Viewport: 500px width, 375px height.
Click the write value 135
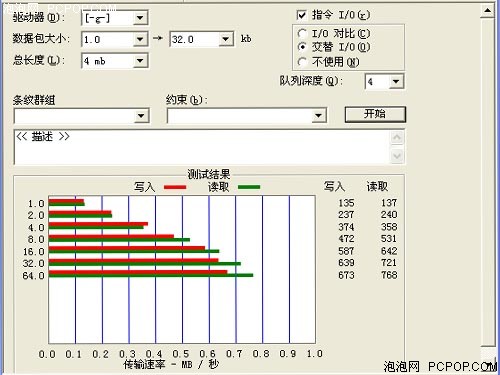(x=346, y=203)
